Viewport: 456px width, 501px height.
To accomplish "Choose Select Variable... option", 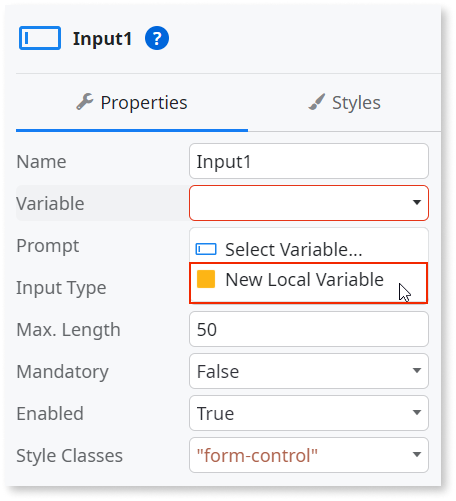I will (308, 249).
